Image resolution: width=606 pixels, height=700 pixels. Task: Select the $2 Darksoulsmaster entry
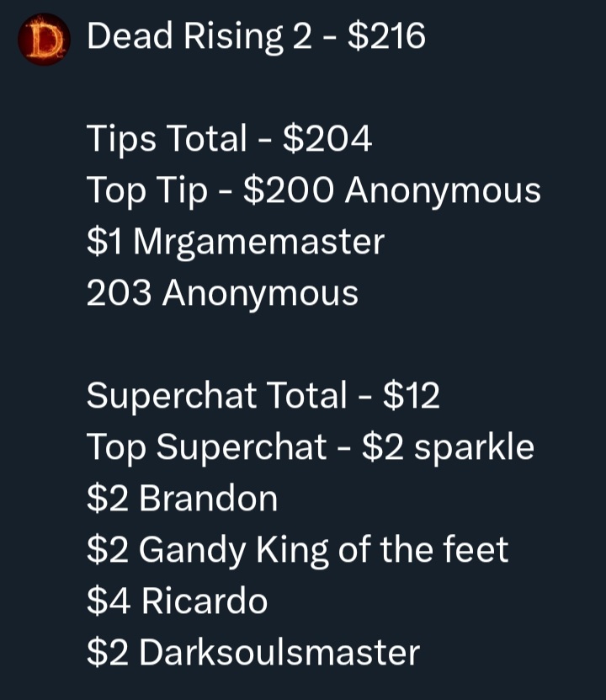[x=253, y=652]
